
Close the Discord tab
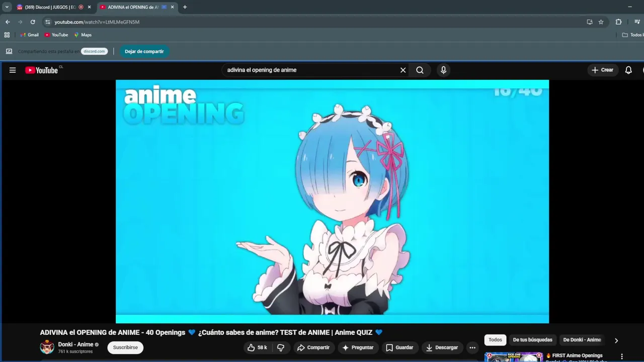pyautogui.click(x=89, y=7)
